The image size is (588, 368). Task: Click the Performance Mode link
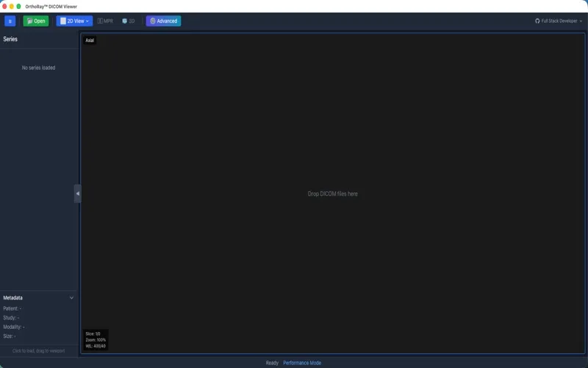[x=302, y=363]
